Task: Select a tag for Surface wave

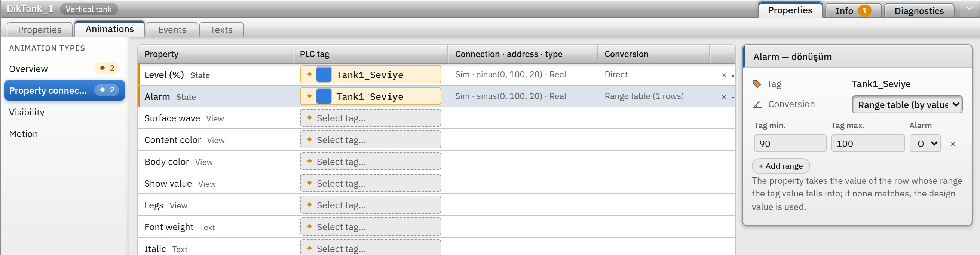Action: [371, 118]
